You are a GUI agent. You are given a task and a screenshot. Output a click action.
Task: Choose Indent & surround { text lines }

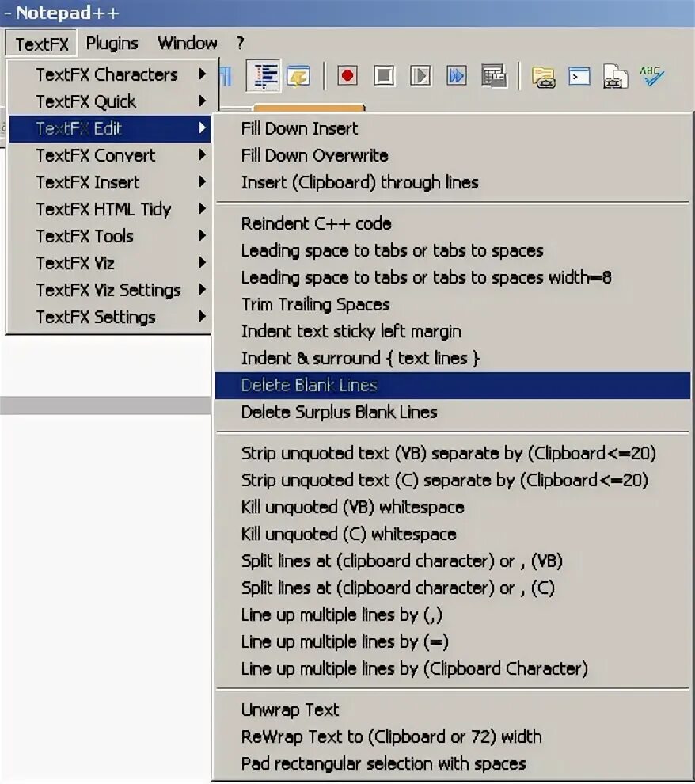click(453, 359)
